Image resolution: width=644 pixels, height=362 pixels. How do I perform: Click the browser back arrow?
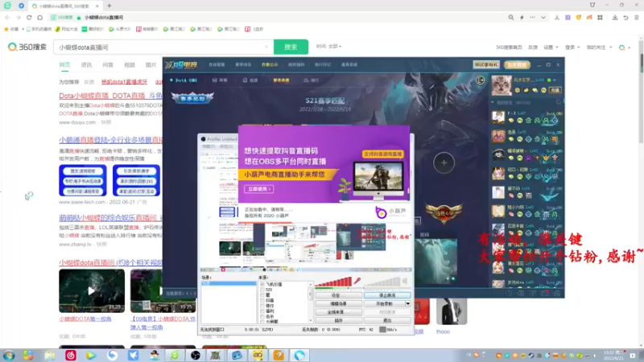(7, 18)
